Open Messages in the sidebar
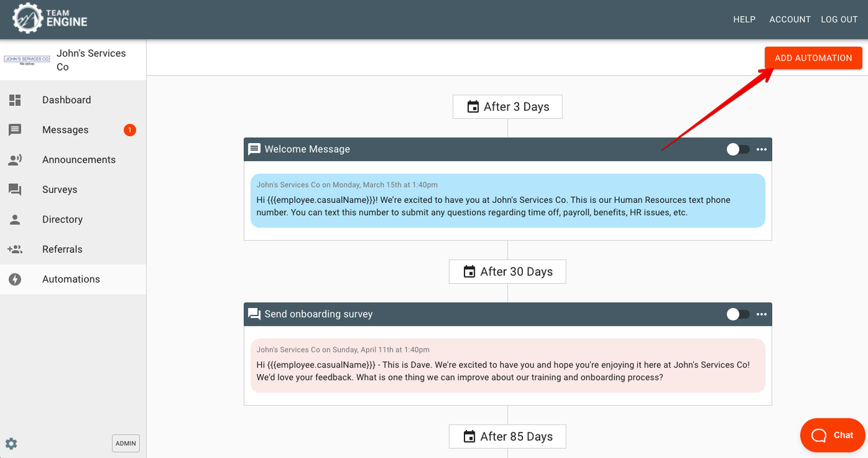868x458 pixels. [x=73, y=130]
